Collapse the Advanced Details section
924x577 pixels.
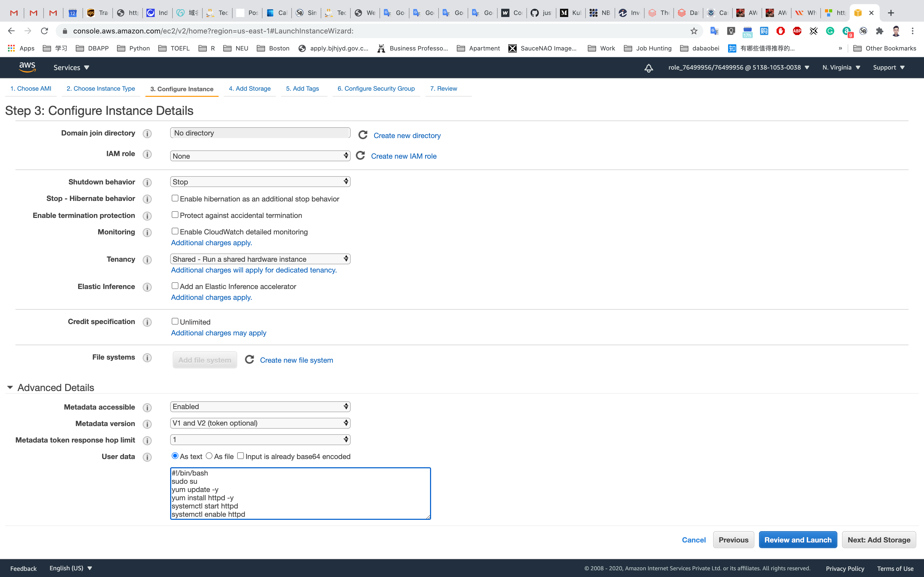pos(10,387)
